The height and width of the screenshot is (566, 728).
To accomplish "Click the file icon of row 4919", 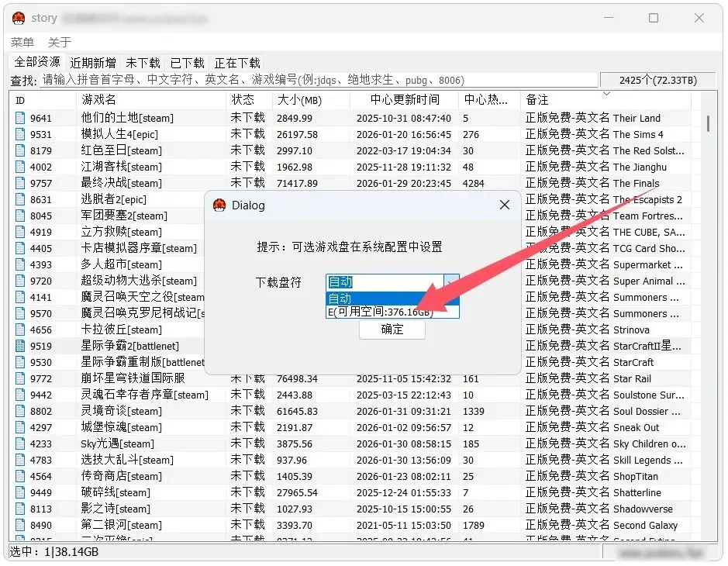I will (x=20, y=232).
